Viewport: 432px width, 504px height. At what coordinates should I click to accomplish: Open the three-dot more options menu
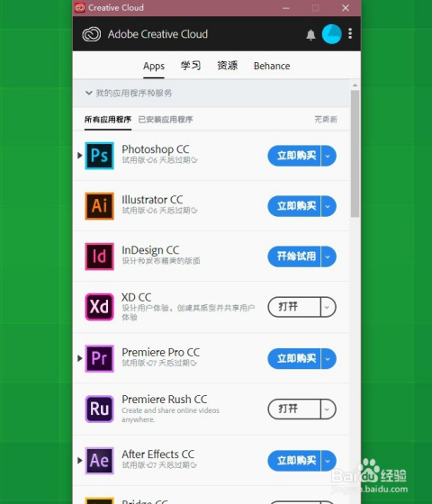click(350, 33)
